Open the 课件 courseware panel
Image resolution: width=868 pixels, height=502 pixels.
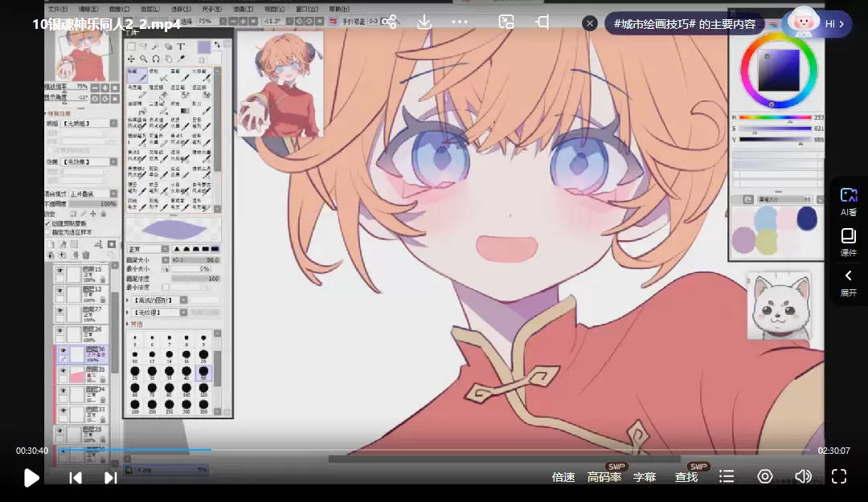pyautogui.click(x=848, y=243)
